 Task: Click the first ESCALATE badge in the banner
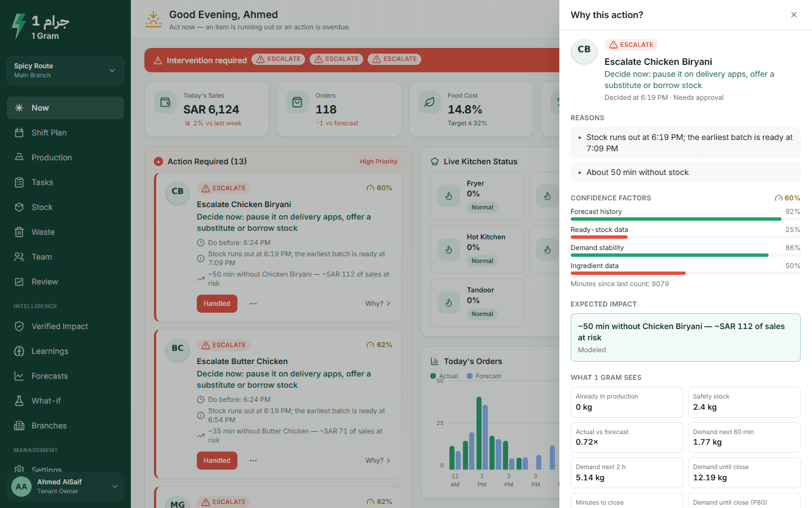[x=279, y=59]
